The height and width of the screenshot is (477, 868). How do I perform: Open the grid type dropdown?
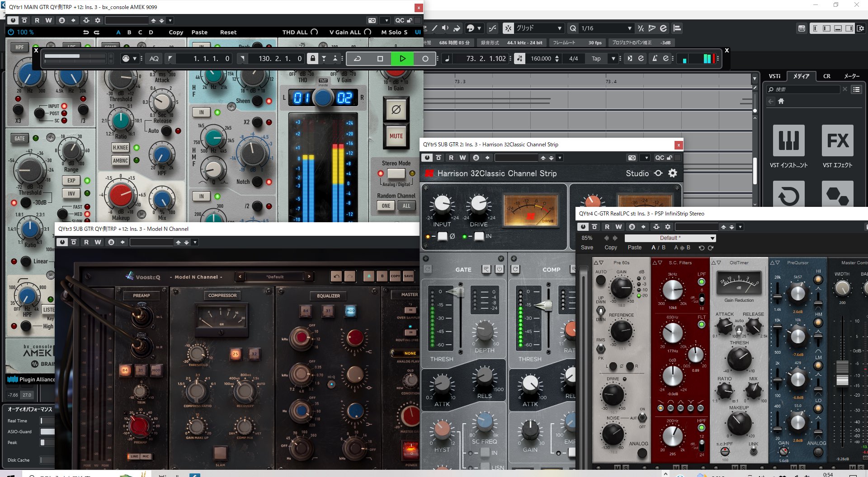point(560,28)
